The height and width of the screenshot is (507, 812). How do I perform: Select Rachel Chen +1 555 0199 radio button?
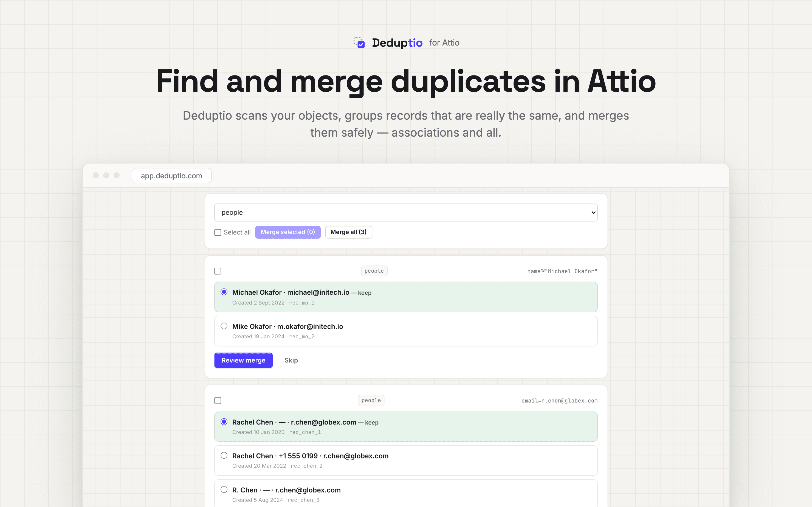[224, 455]
